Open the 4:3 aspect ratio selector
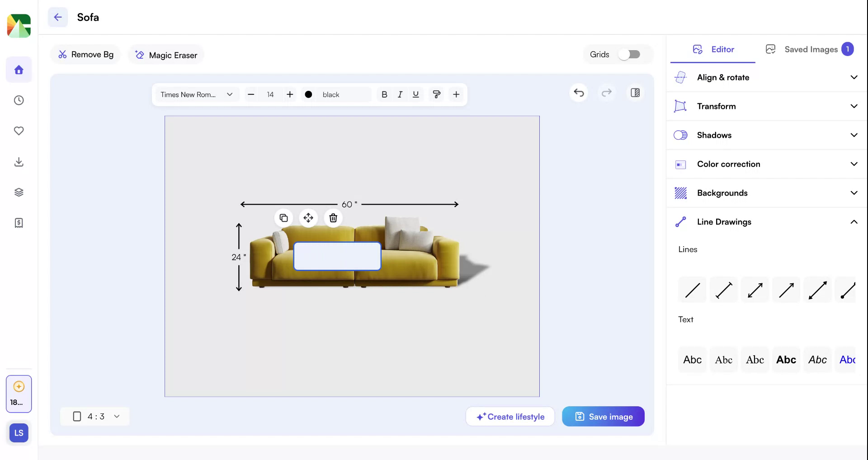Screen dimensions: 868x460 (95, 416)
